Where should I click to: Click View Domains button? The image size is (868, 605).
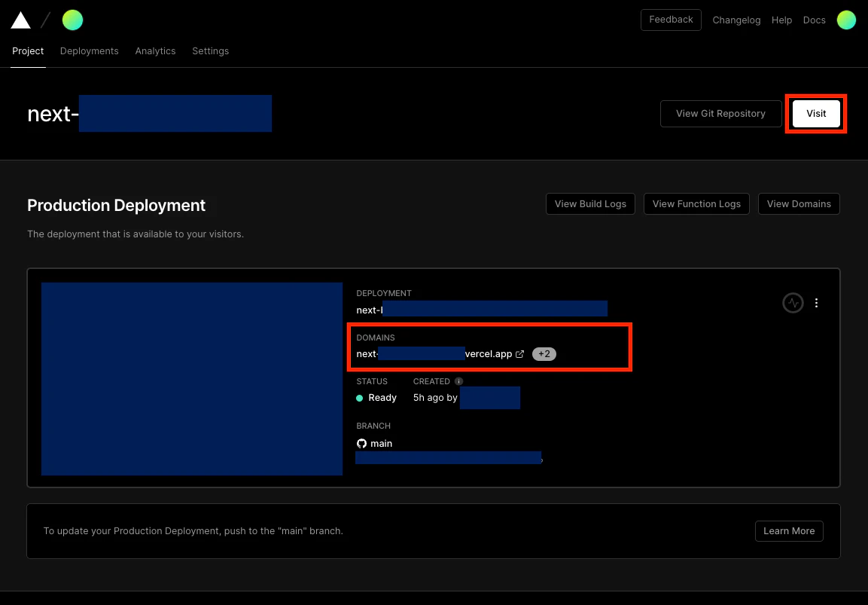click(799, 204)
